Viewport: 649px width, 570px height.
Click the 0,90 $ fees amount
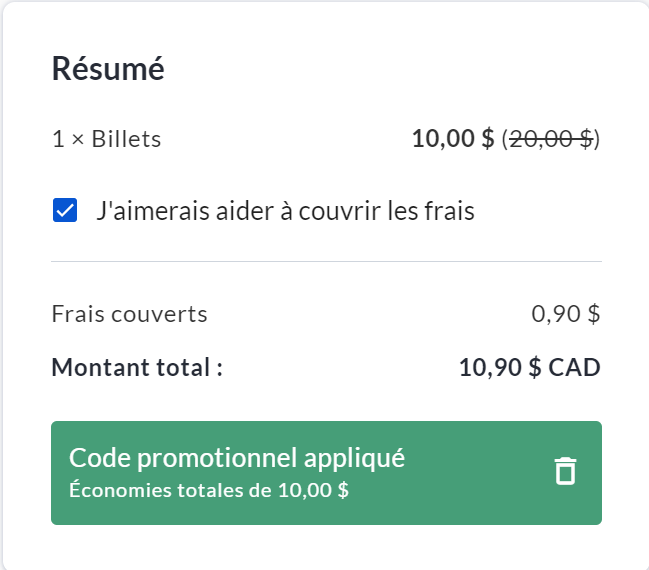[x=565, y=314]
